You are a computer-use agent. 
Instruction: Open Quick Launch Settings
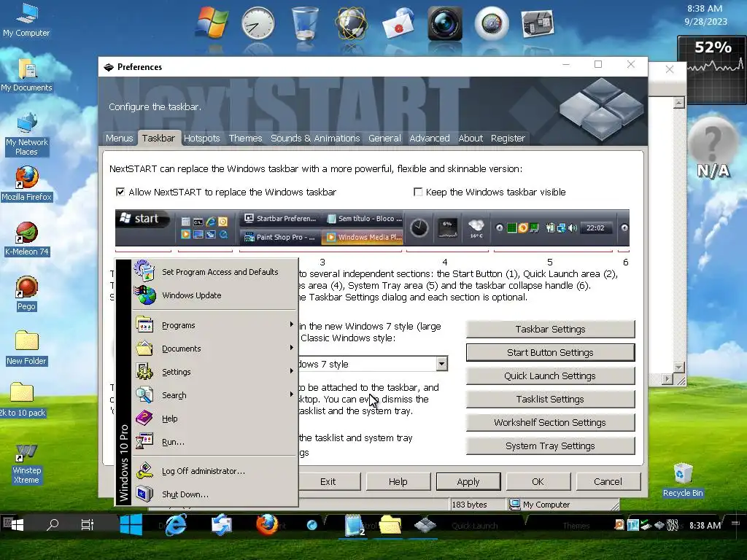550,376
